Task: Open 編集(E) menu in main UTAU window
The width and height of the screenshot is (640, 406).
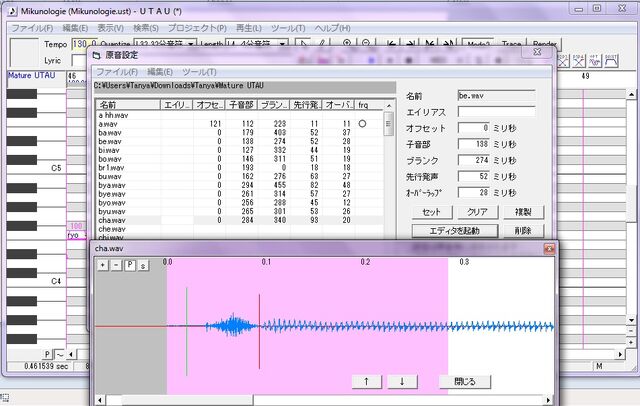Action: pyautogui.click(x=75, y=28)
